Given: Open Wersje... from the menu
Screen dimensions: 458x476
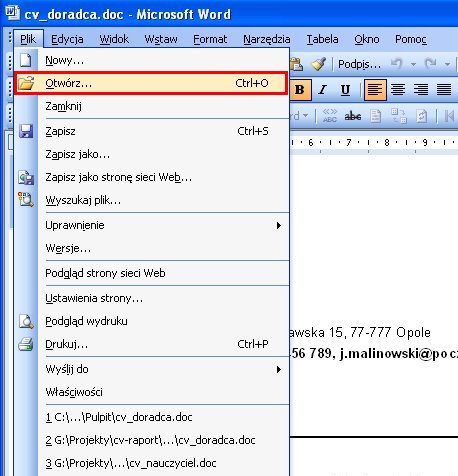Looking at the screenshot, I should coord(151,248).
